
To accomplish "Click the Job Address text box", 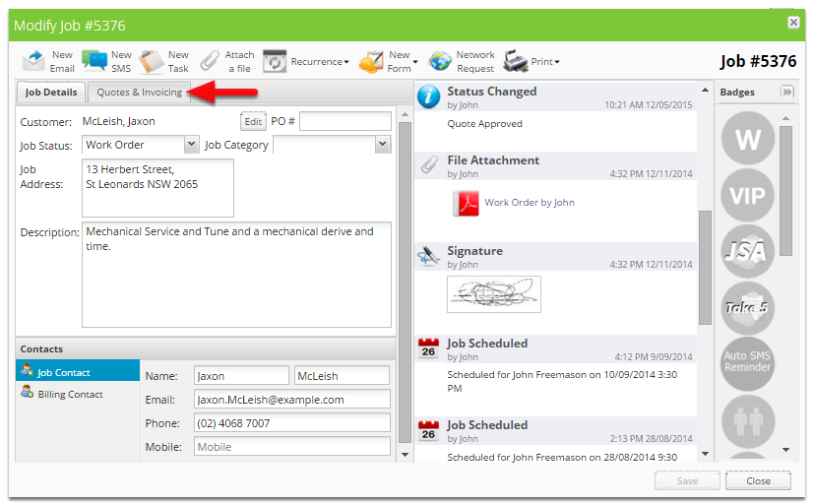I will click(x=157, y=188).
